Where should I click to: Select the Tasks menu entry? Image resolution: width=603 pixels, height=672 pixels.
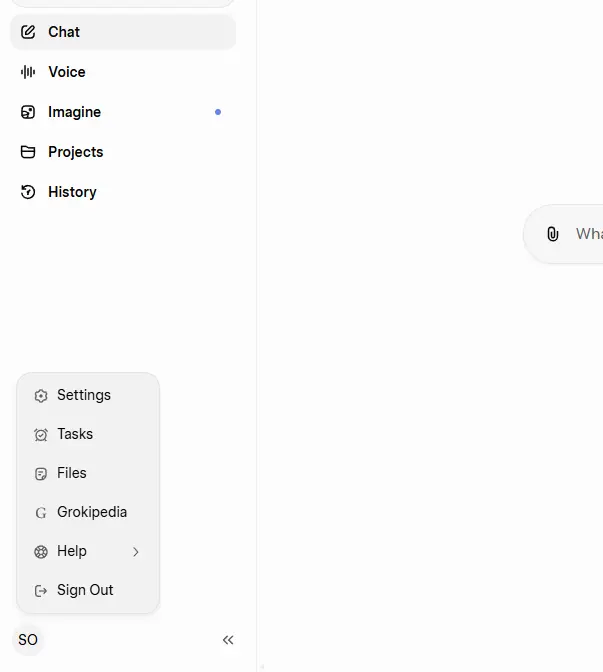pos(88,434)
